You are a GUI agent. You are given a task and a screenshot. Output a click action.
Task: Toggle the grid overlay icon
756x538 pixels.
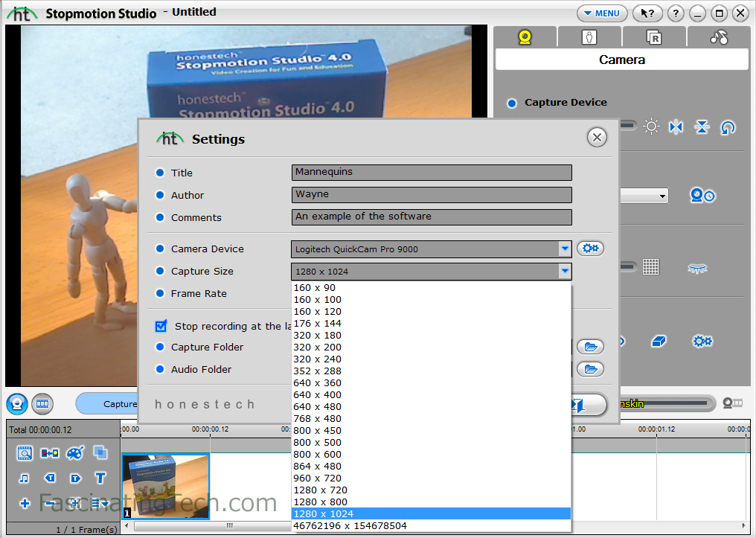pyautogui.click(x=650, y=266)
